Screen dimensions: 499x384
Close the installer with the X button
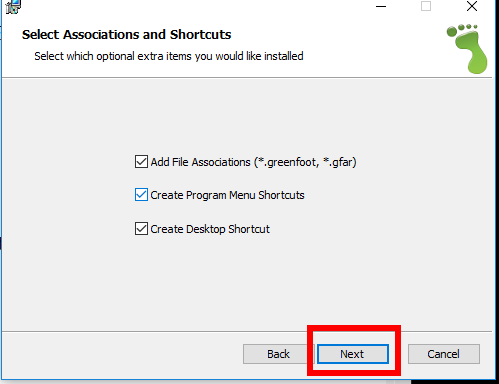click(x=472, y=6)
